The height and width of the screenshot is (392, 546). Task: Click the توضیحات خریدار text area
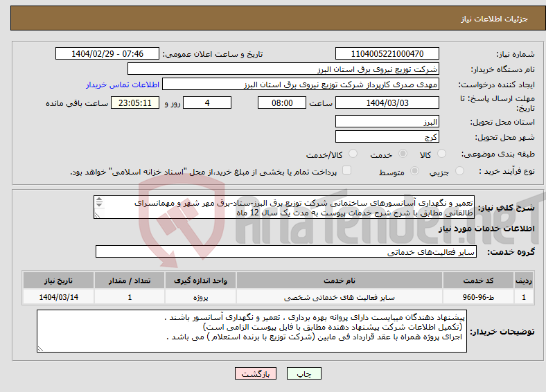[x=252, y=331]
